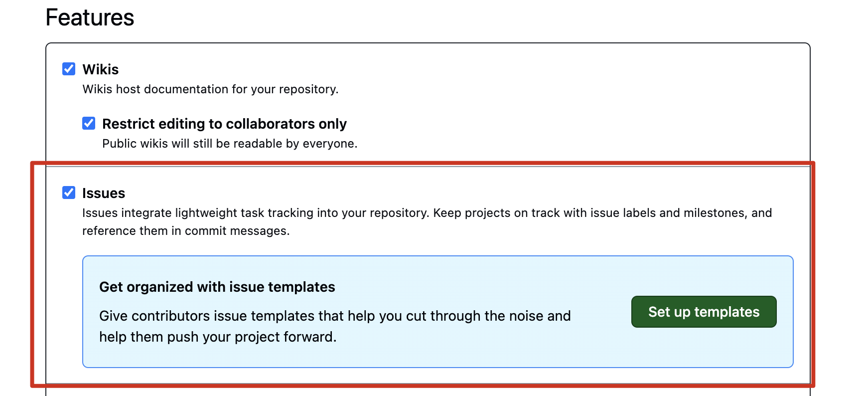Click the Public wikis readable note
The width and height of the screenshot is (868, 396).
pos(229,144)
